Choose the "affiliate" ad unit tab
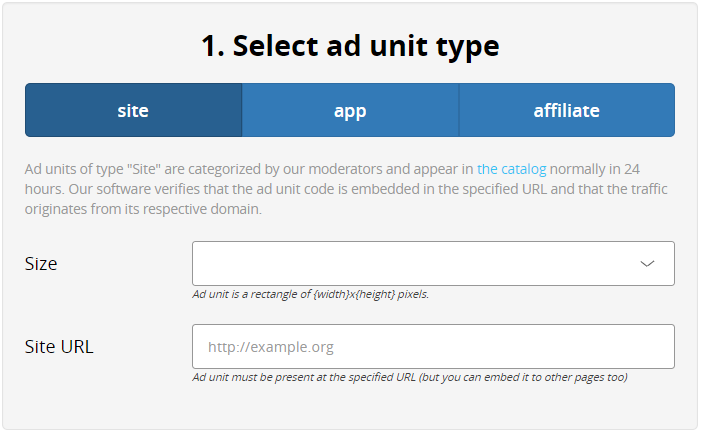This screenshot has width=701, height=431. [566, 110]
